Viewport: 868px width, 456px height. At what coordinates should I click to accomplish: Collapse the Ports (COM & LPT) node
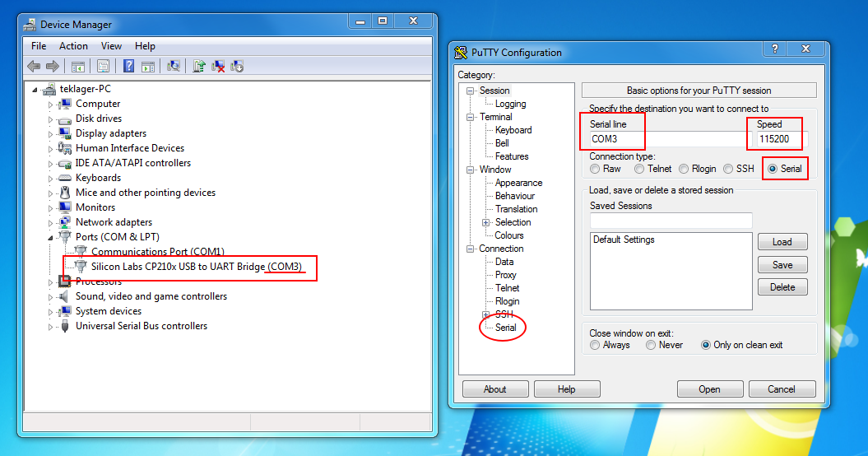coord(50,238)
